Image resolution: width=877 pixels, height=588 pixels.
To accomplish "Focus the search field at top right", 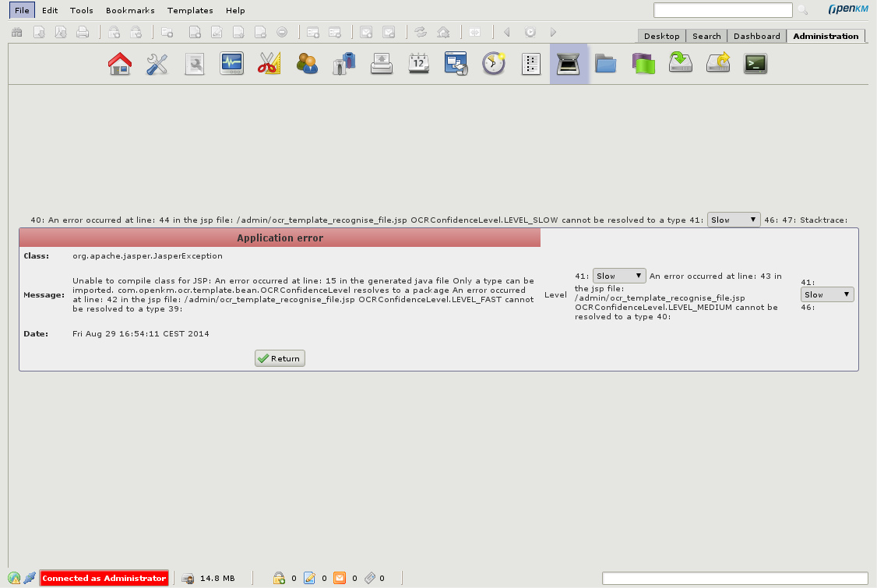I will tap(723, 10).
